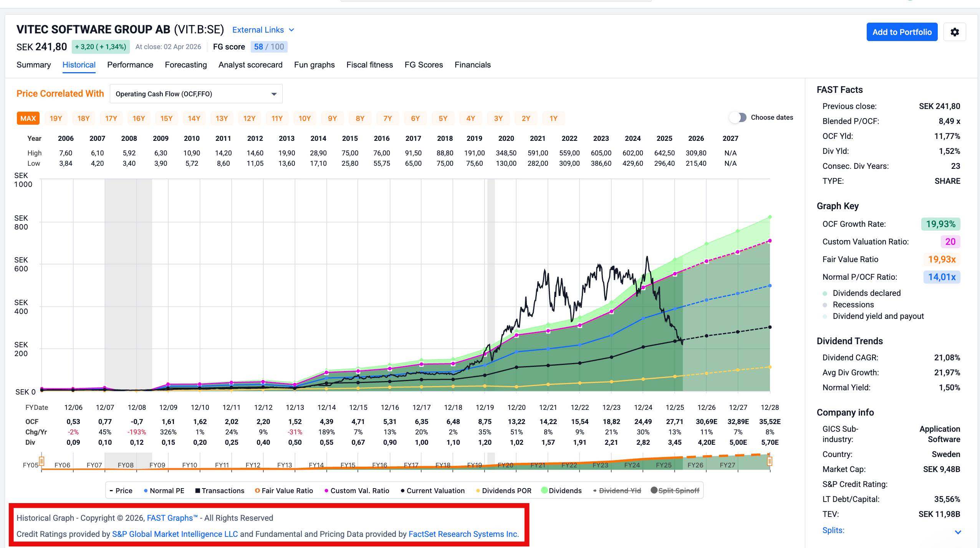Screen dimensions: 980x548
Task: Click Dividends green circle legend icon
Action: tap(544, 490)
